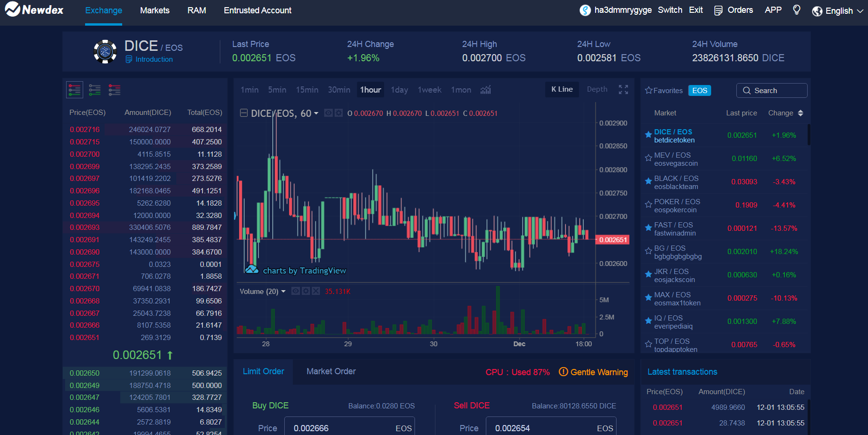Show buy orders only view
Screen dimensions: 868x435
pos(95,90)
